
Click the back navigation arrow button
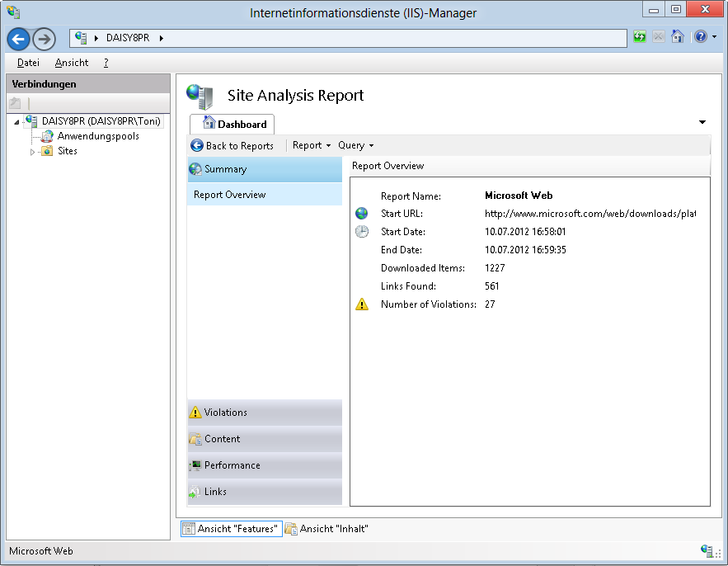click(x=19, y=39)
